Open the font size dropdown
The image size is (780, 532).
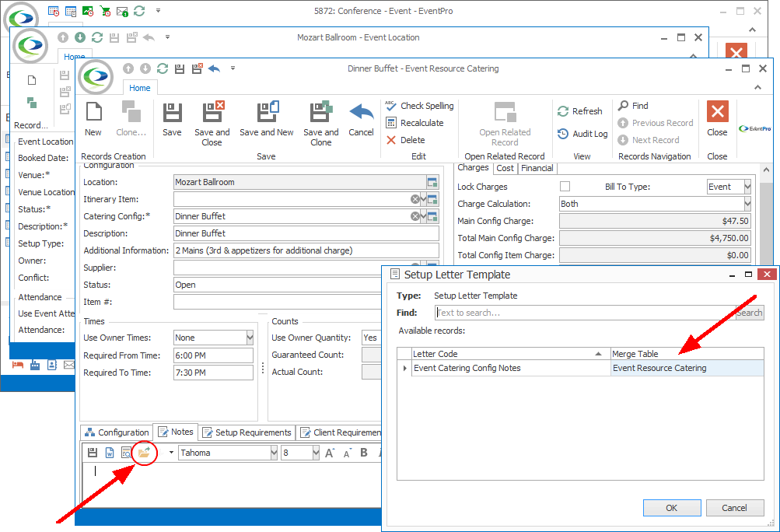(316, 453)
